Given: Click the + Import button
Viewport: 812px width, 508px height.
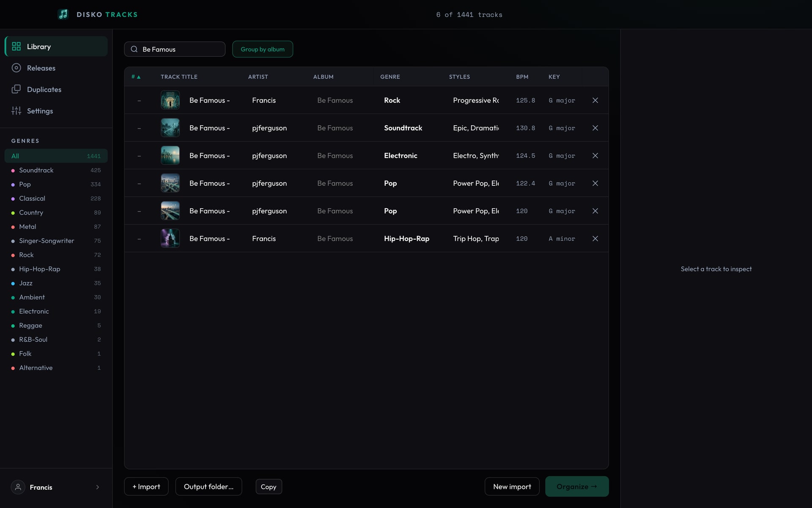Looking at the screenshot, I should 146,486.
